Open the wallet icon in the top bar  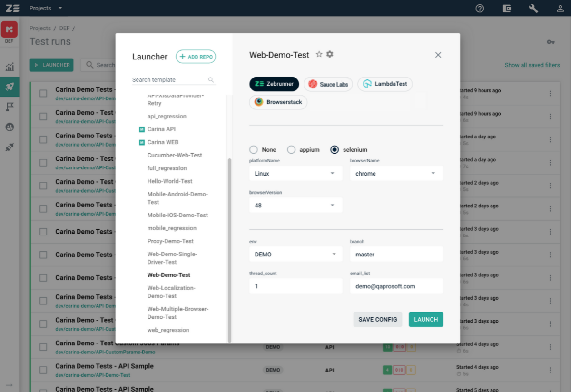pos(507,8)
